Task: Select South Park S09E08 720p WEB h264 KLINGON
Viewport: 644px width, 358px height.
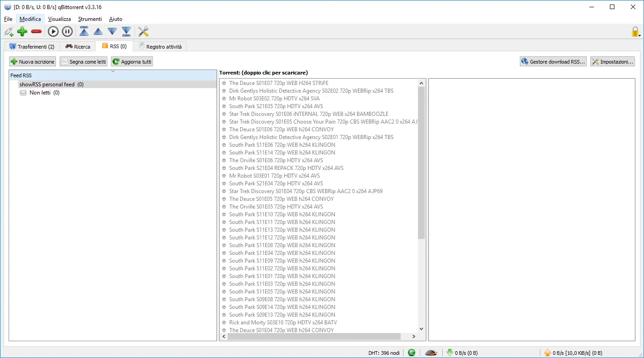Action: 282,299
